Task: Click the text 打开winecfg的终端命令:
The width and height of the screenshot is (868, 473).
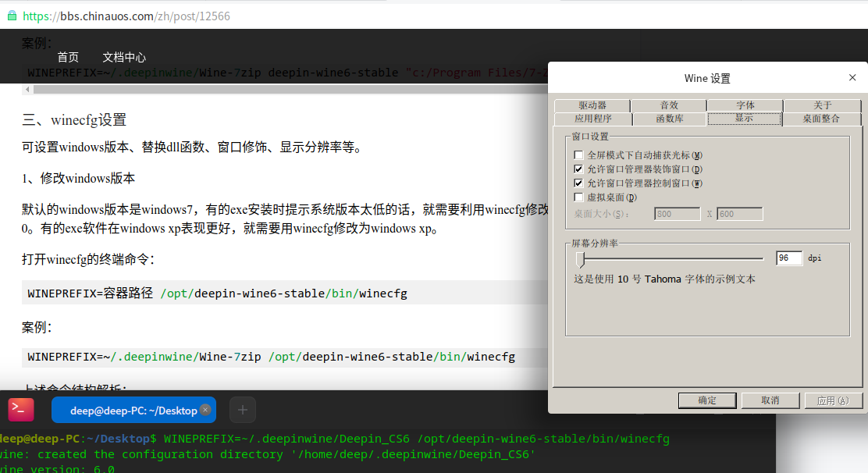Action: pyautogui.click(x=88, y=259)
